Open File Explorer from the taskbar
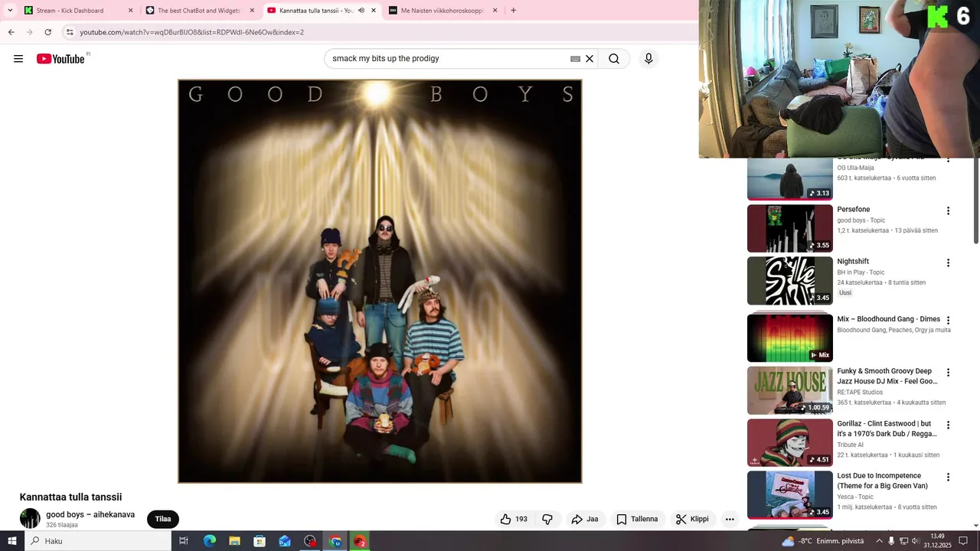This screenshot has width=980, height=551. point(234,541)
